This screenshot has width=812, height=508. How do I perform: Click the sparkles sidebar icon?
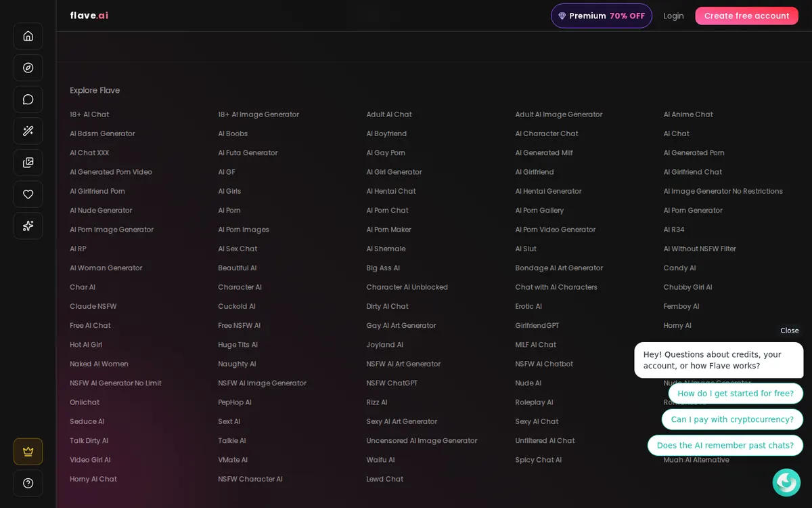click(x=28, y=226)
